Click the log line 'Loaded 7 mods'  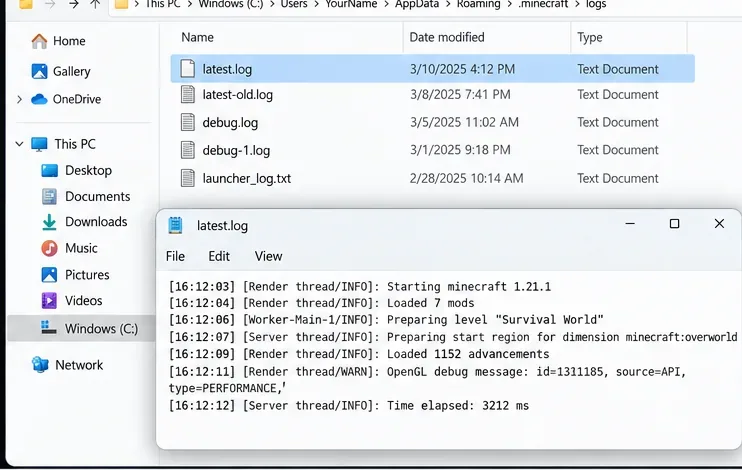321,303
